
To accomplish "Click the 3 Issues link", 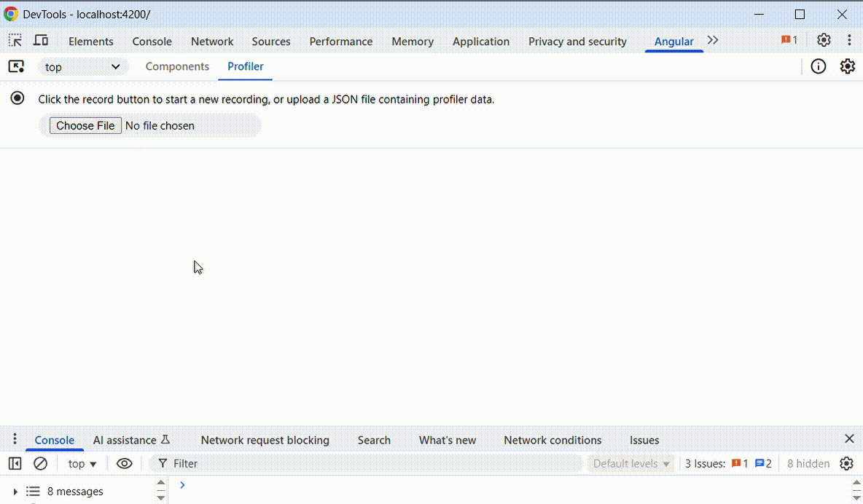I will coord(727,463).
